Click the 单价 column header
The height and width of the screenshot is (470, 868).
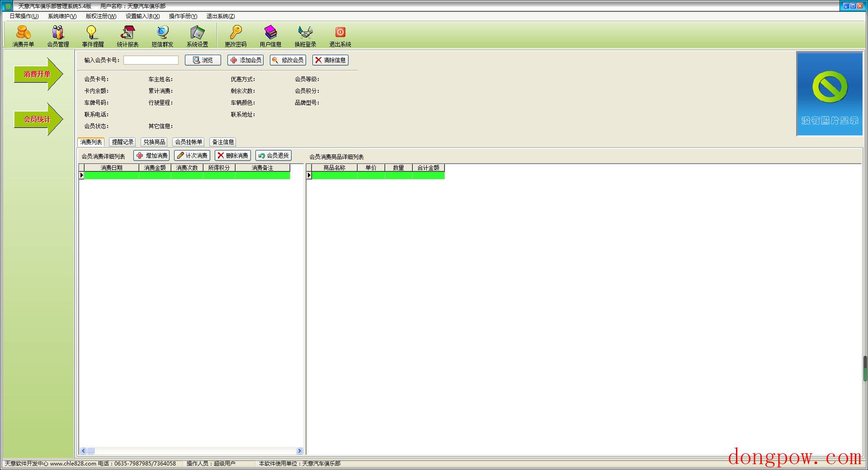[x=371, y=168]
